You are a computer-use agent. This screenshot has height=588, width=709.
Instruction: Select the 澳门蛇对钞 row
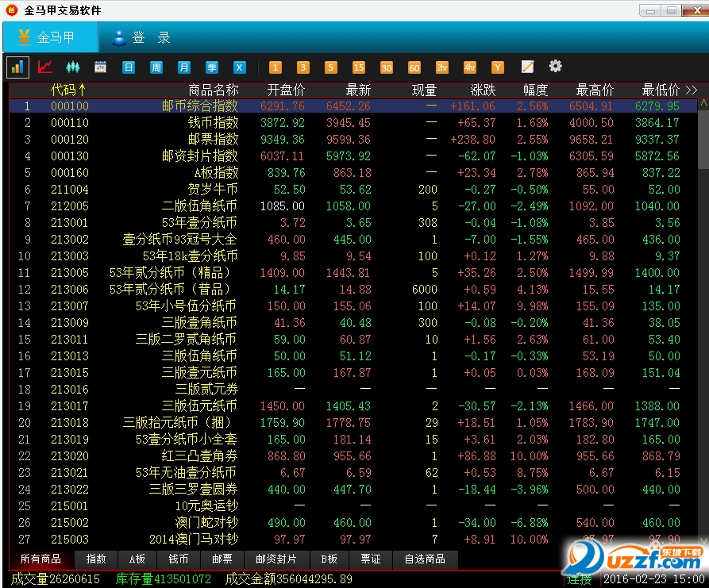point(353,523)
